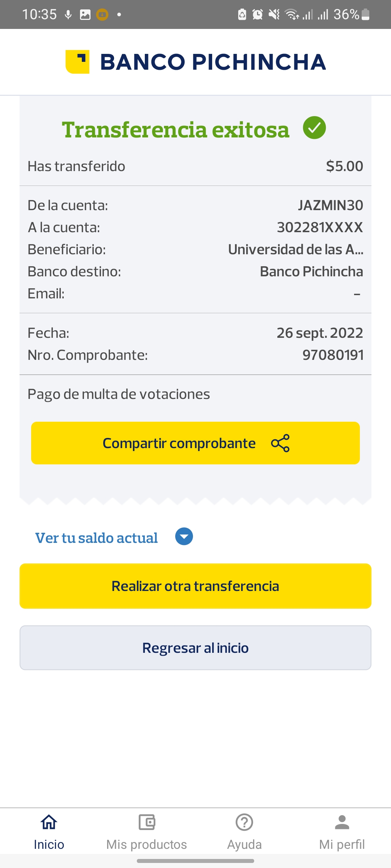391x868 pixels.
Task: Show Ver tu saldo actual text
Action: pos(96,538)
